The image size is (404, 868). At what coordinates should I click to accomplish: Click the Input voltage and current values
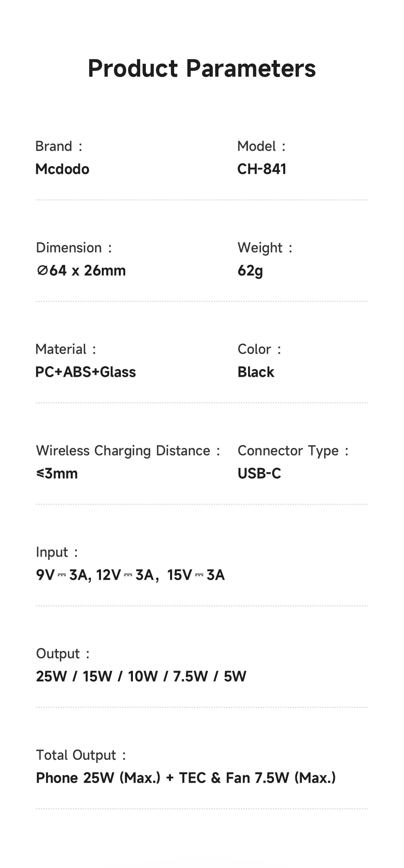[130, 575]
